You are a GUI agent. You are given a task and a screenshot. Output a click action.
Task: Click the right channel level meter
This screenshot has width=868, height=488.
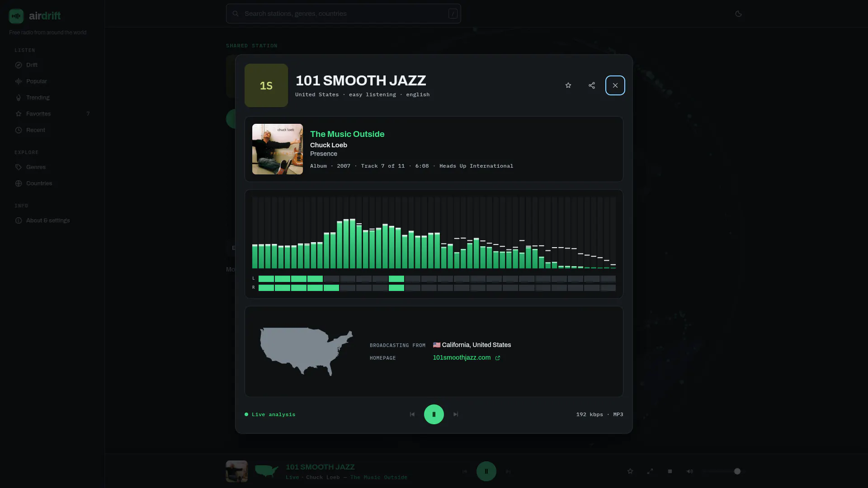click(x=437, y=288)
